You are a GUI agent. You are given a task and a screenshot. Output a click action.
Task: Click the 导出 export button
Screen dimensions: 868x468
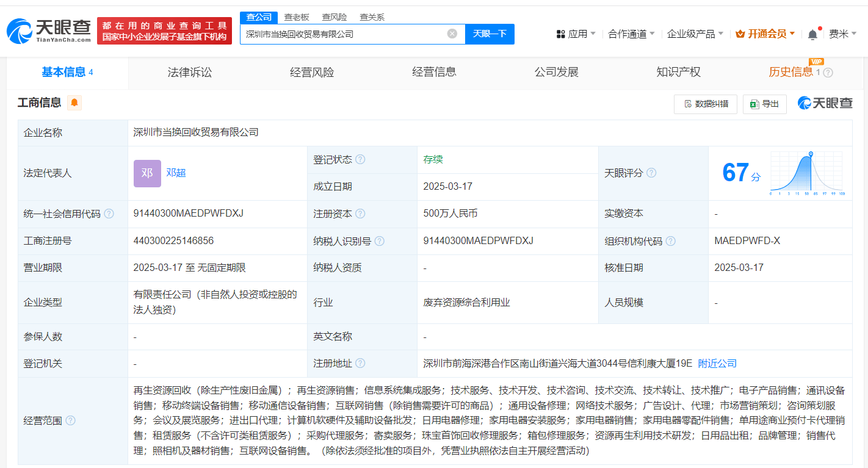pos(764,104)
